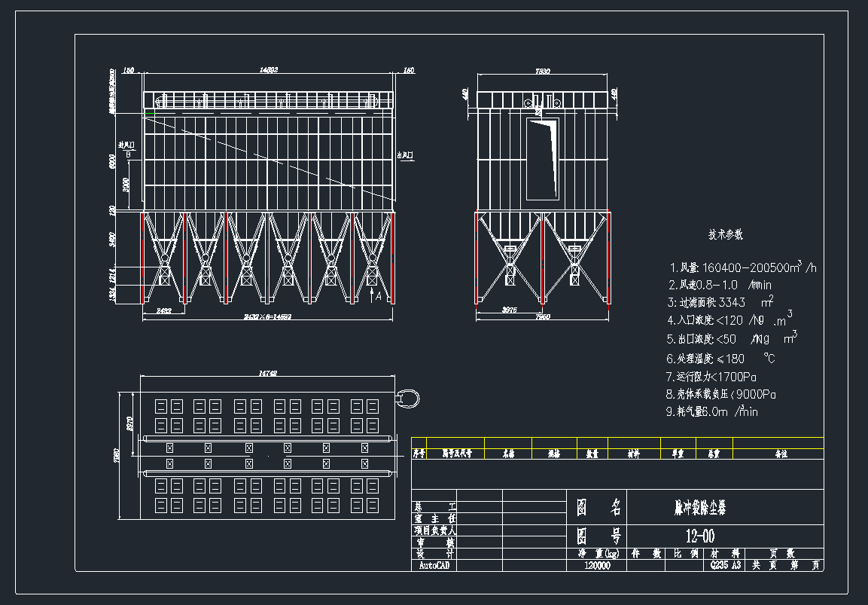Select the 项目负责人 row label
868x605 pixels.
point(434,530)
